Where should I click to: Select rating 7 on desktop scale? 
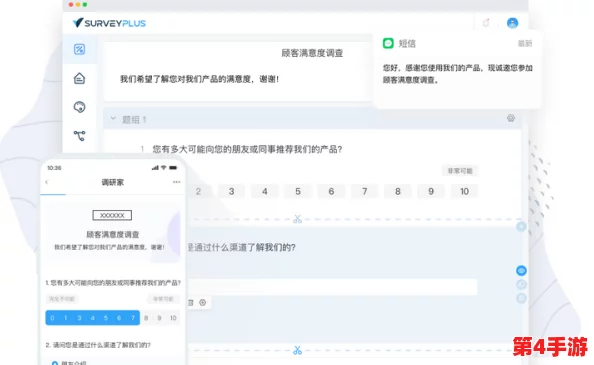pyautogui.click(x=364, y=192)
